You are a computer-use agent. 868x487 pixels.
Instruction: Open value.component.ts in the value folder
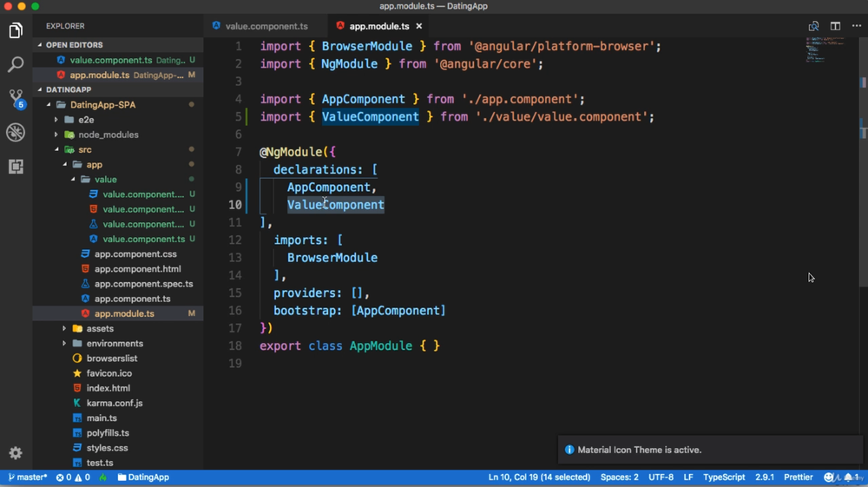point(118,239)
